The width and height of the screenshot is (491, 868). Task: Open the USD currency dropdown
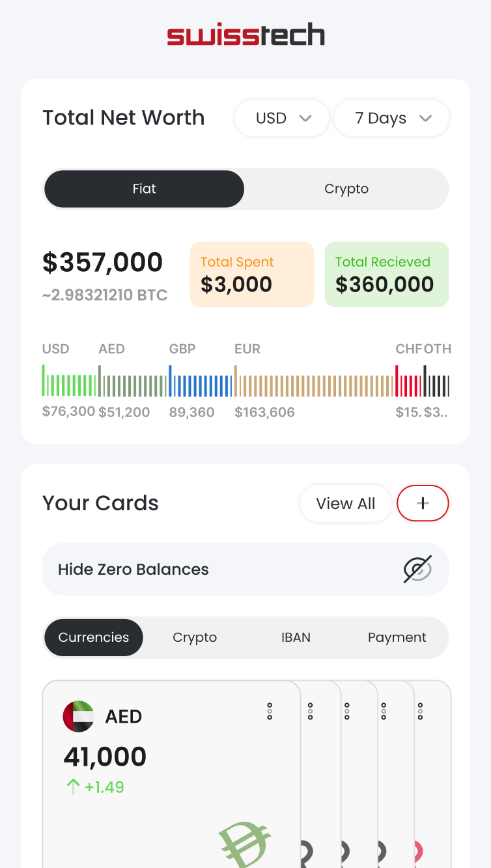282,118
